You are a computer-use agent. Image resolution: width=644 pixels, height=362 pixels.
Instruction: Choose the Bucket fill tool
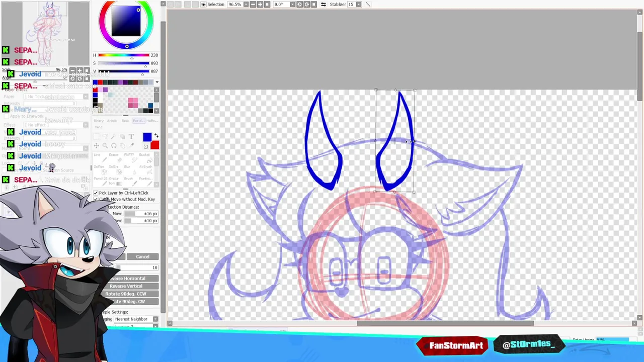coord(145,158)
